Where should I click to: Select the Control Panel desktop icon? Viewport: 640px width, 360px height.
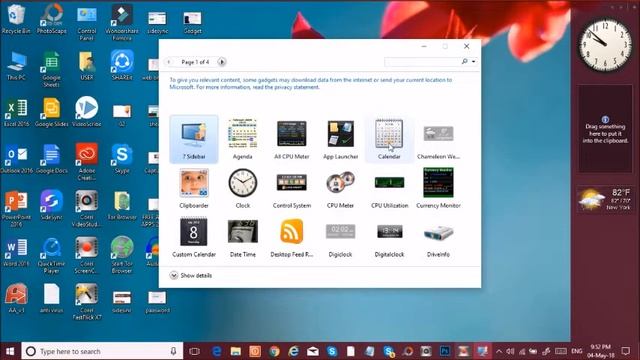87,23
